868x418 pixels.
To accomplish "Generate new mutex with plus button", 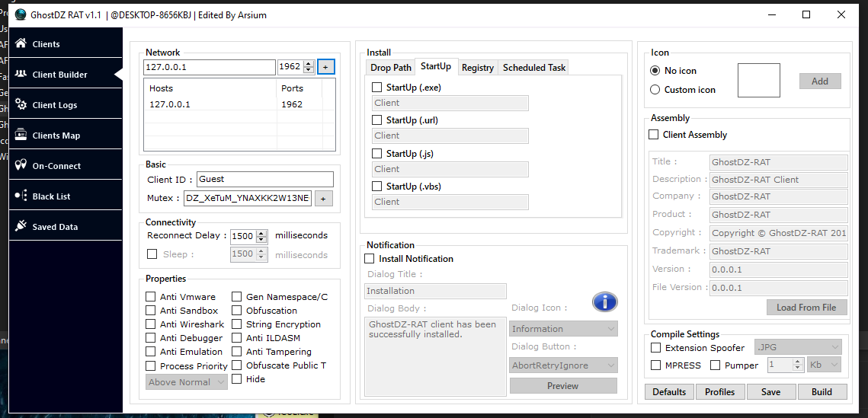I will click(x=324, y=199).
